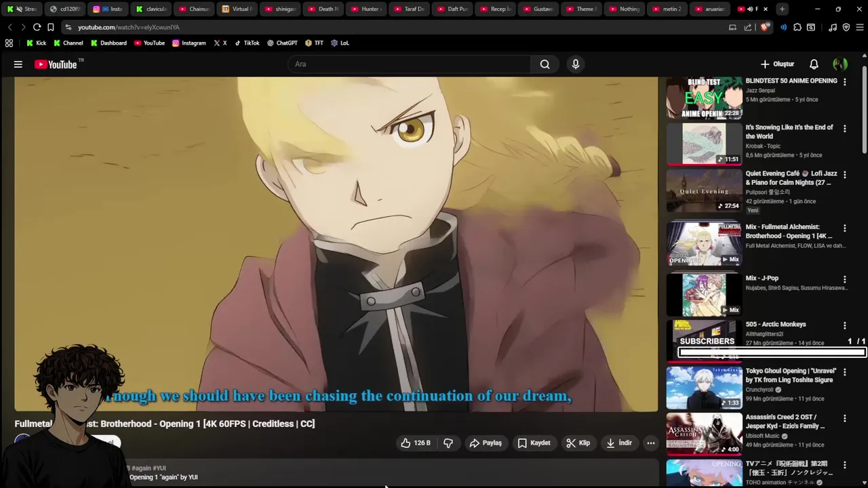
Task: Open a new browser tab
Action: point(782,9)
